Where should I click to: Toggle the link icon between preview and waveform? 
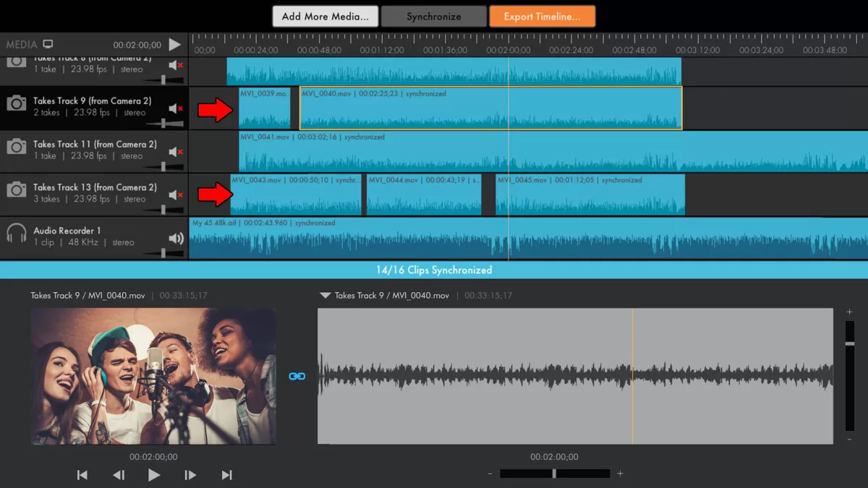point(297,377)
